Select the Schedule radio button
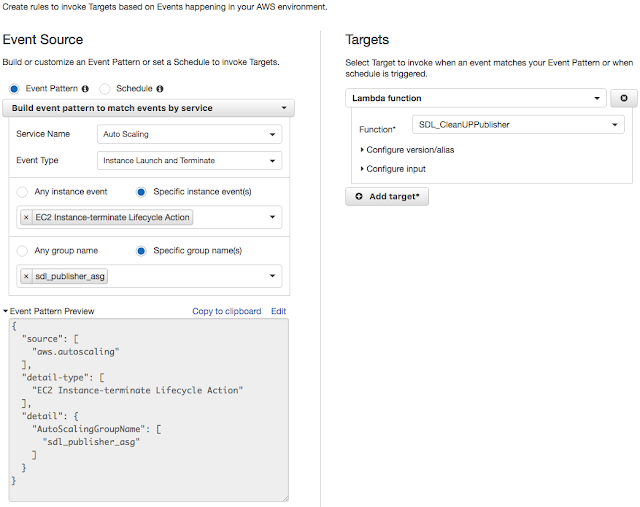 [x=108, y=89]
